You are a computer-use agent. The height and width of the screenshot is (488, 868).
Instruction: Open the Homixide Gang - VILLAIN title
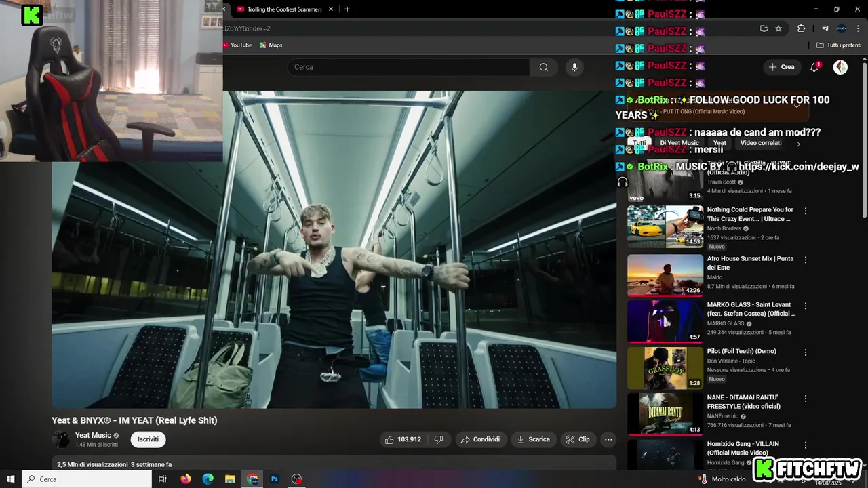pos(743,448)
